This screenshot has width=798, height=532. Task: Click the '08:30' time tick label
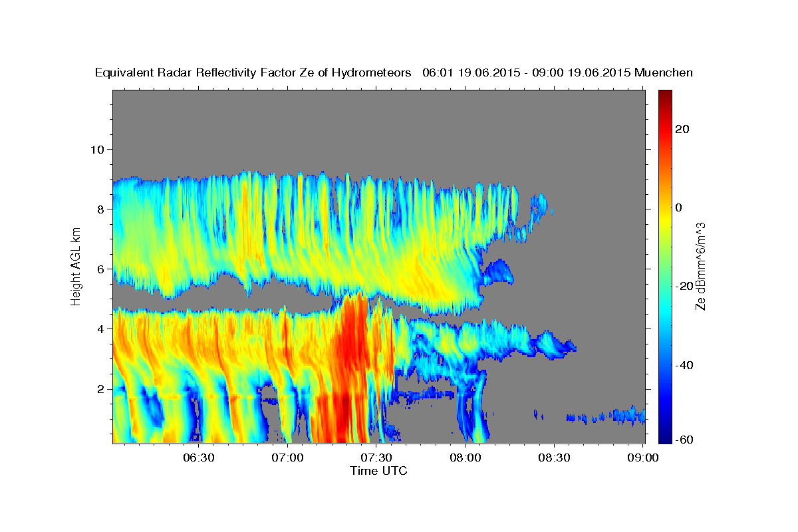[553, 458]
